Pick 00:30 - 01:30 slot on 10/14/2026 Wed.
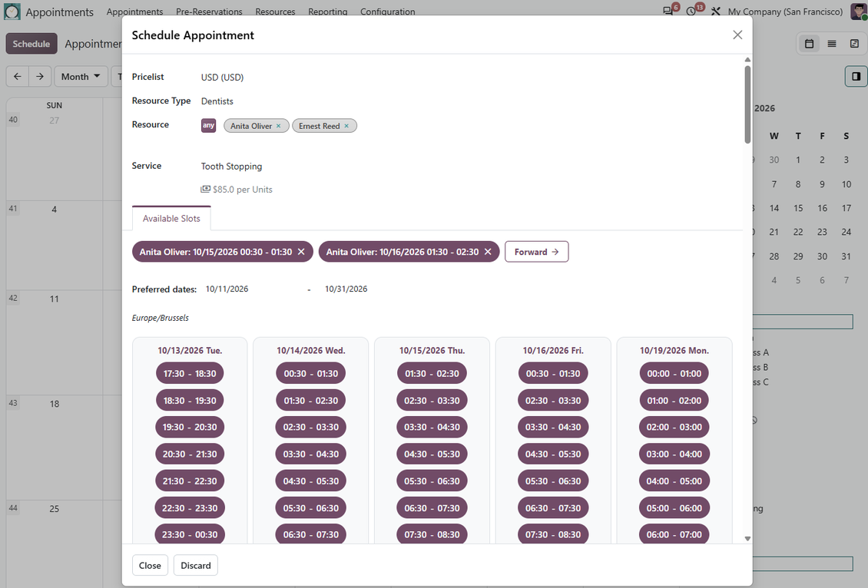The width and height of the screenshot is (868, 588). click(x=311, y=373)
